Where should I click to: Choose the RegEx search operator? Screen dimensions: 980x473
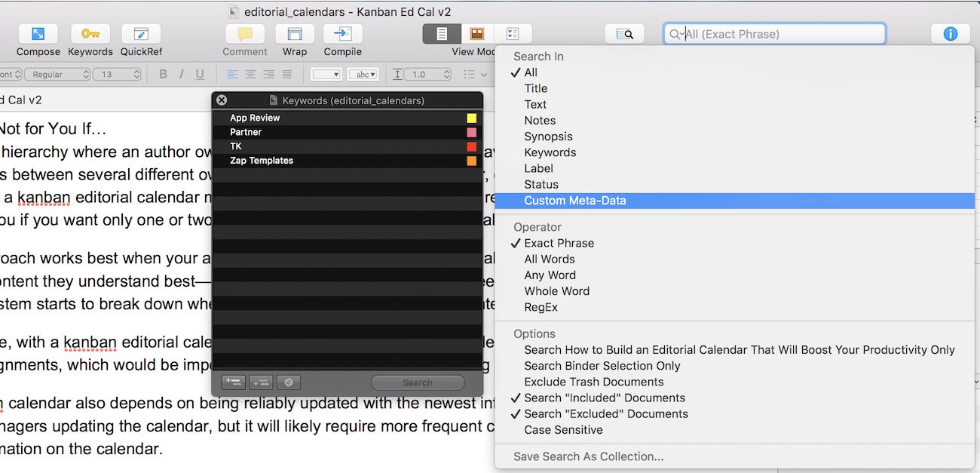click(x=541, y=307)
